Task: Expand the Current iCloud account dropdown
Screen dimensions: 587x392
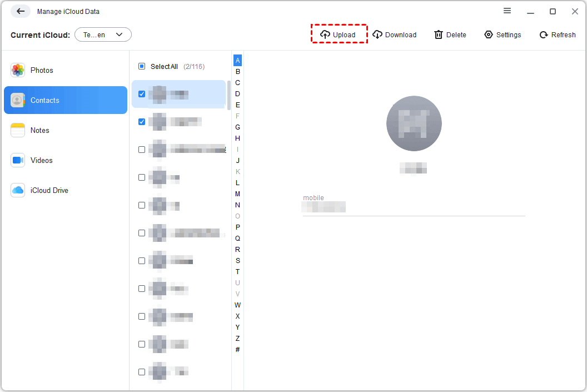Action: (x=103, y=34)
